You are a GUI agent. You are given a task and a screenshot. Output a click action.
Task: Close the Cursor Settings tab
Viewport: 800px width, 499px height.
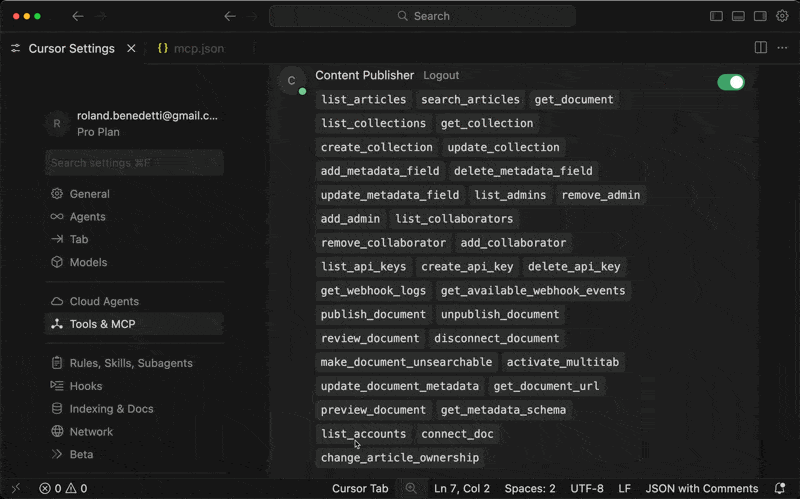(131, 48)
